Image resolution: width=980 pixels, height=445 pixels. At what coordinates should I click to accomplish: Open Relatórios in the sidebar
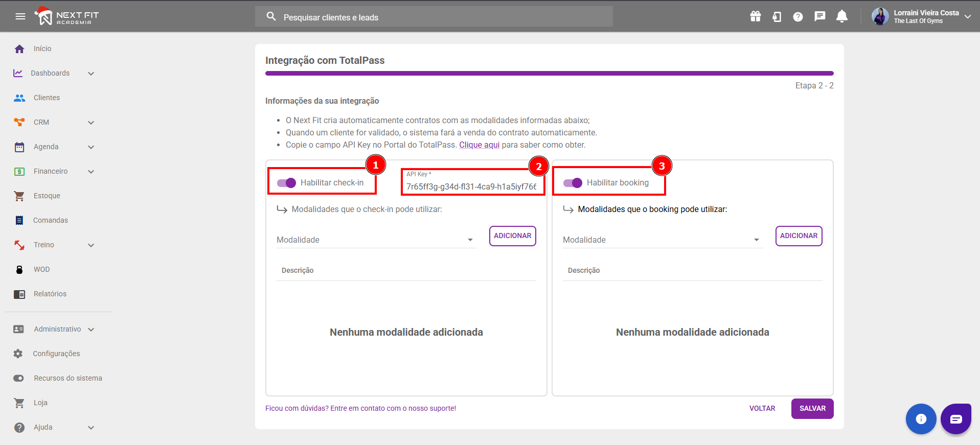pos(50,294)
